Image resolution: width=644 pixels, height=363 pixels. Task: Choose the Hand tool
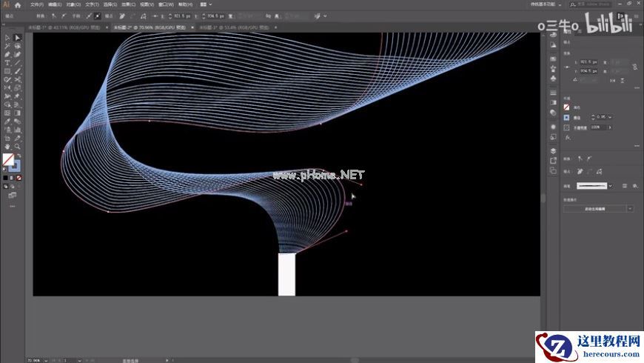(x=7, y=146)
